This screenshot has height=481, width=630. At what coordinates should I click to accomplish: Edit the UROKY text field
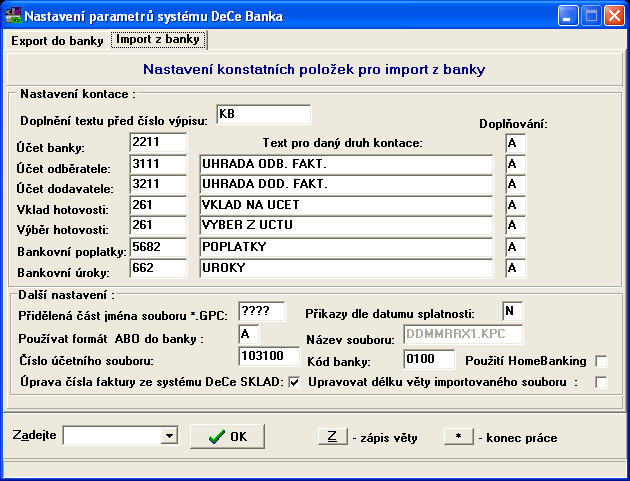[x=346, y=268]
